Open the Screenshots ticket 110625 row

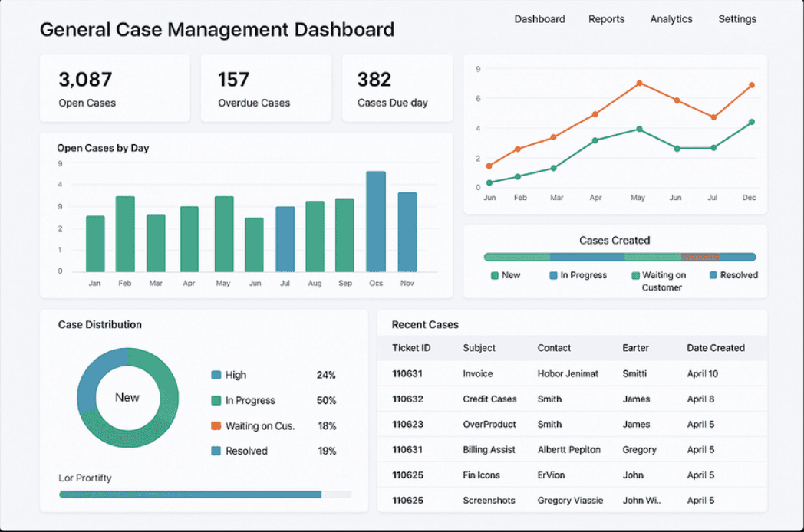[572, 501]
